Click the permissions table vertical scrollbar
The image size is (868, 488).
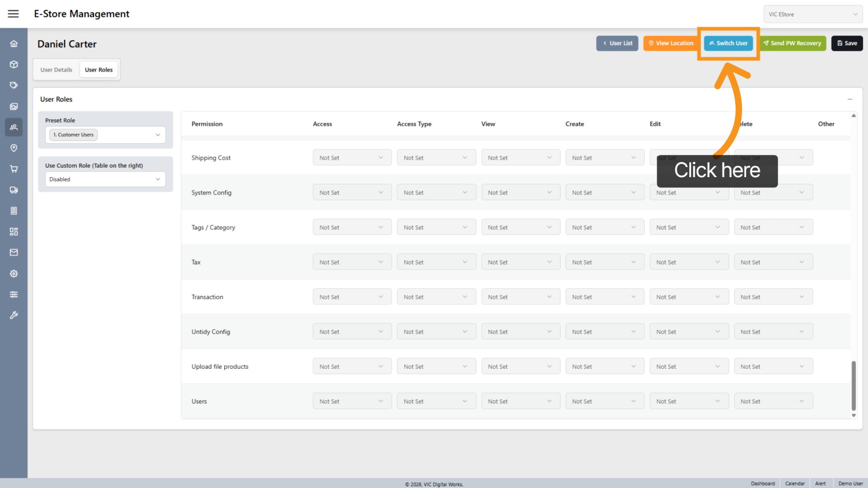point(854,385)
